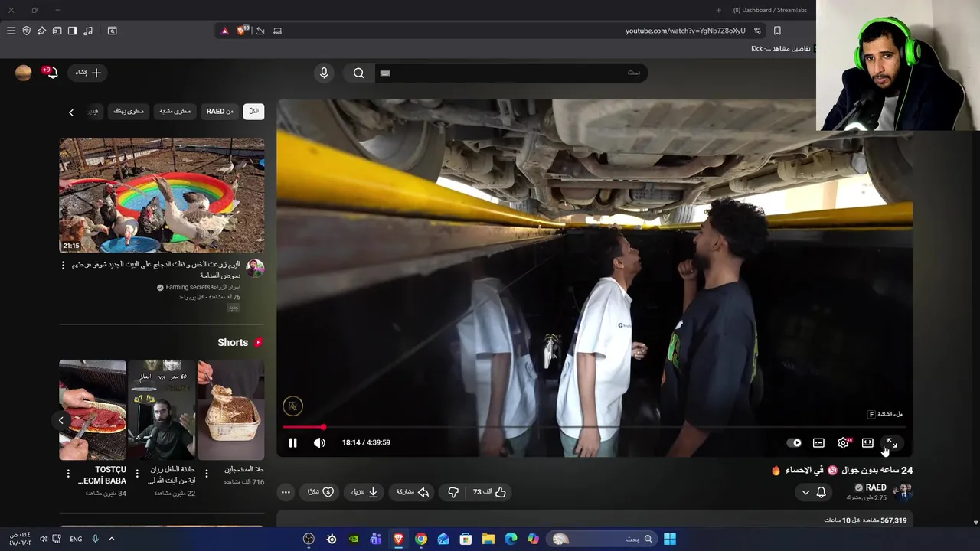Screen dimensions: 980x551
Task: Open options for TOSTÇU ECMİ BABA short
Action: (x=68, y=474)
